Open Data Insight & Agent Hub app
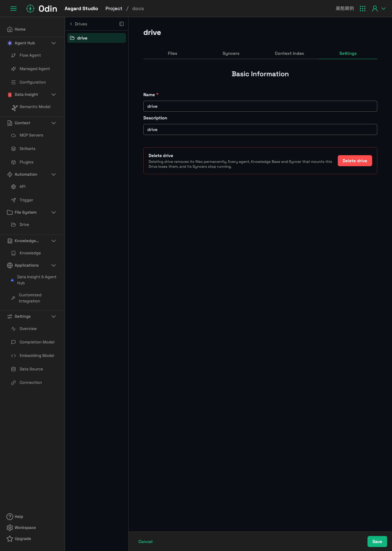 click(x=36, y=280)
